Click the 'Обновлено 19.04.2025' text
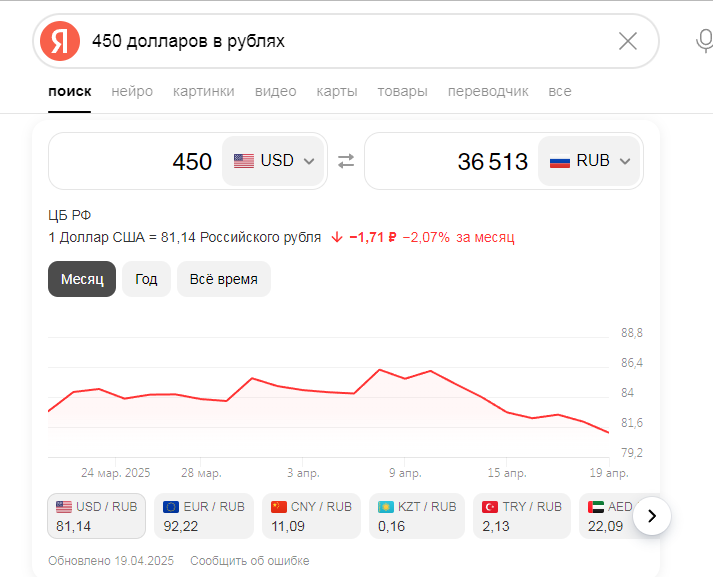Viewport: 713px width, 577px height. click(111, 561)
